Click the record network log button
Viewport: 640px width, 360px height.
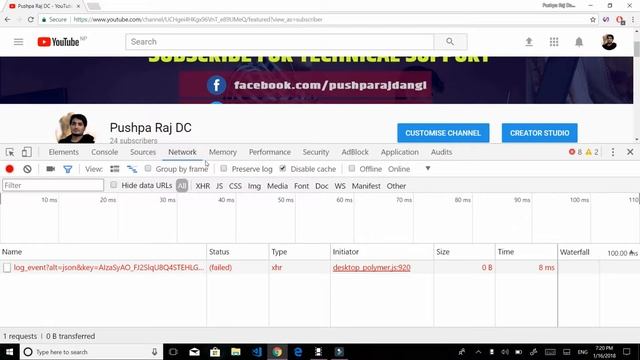click(9, 169)
